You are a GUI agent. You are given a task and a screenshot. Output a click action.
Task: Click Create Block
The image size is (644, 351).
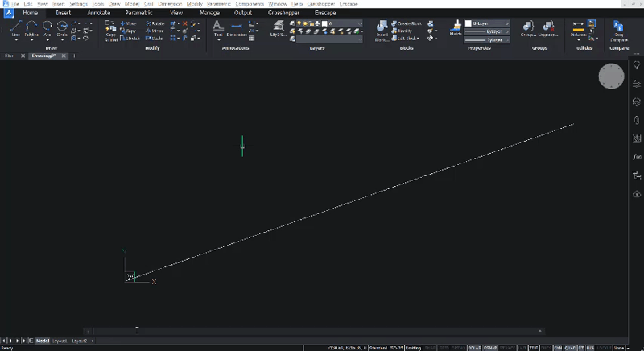point(407,23)
